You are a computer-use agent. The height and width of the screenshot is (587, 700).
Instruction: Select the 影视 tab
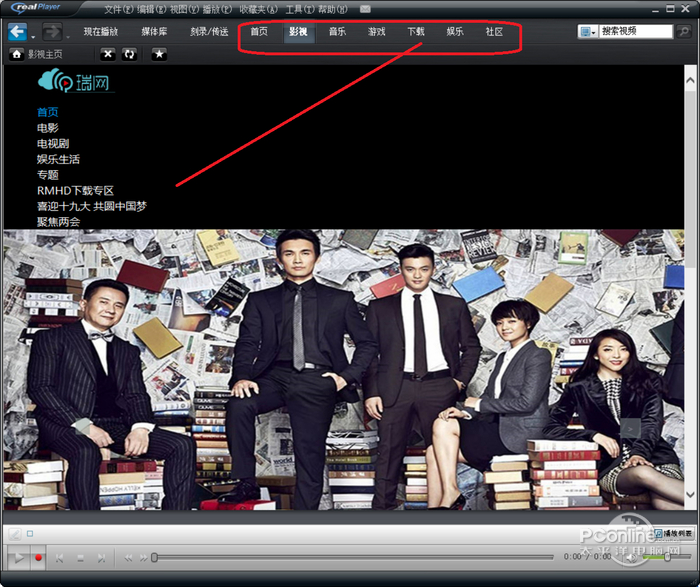click(x=298, y=32)
